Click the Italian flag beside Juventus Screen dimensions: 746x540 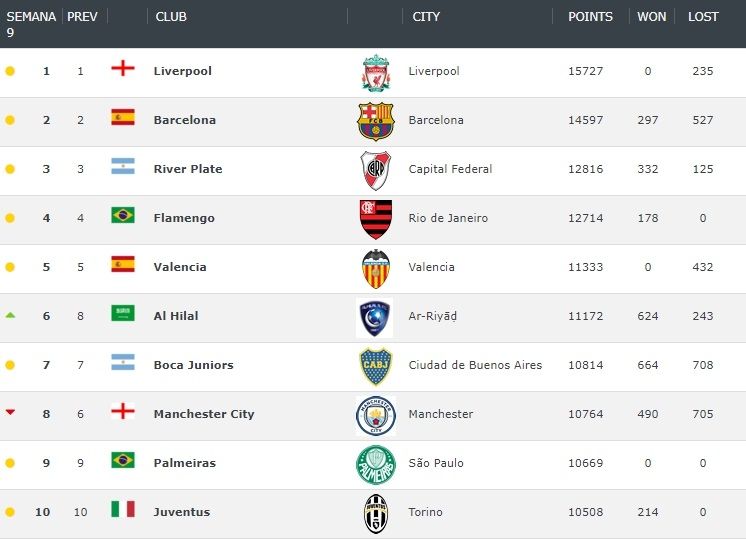(x=123, y=510)
